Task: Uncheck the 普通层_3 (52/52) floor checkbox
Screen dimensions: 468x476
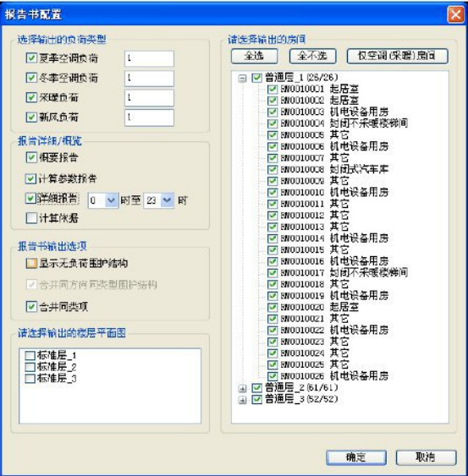Action: click(256, 399)
